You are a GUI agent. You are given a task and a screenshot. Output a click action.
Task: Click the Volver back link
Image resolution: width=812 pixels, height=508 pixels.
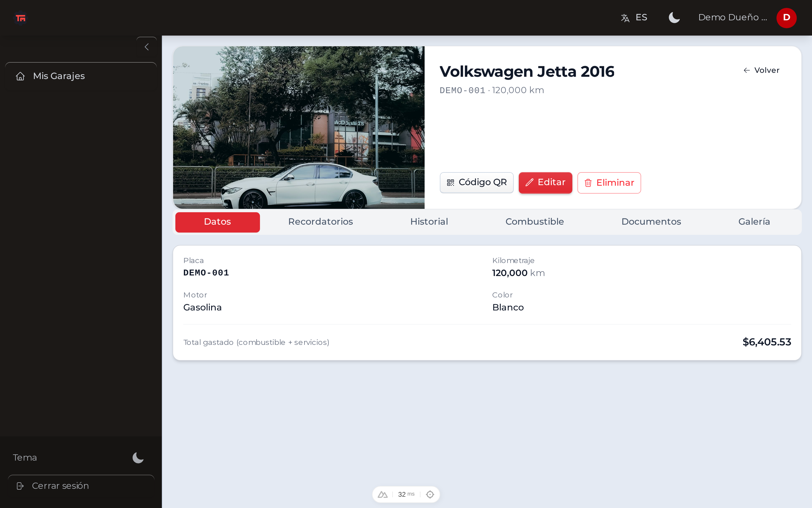pos(761,70)
